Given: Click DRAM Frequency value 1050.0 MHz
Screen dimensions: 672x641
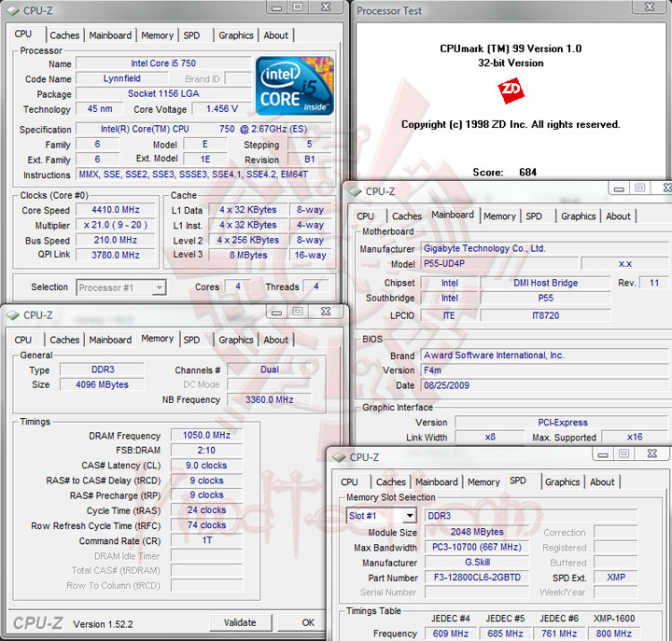Looking at the screenshot, I should click(x=206, y=435).
